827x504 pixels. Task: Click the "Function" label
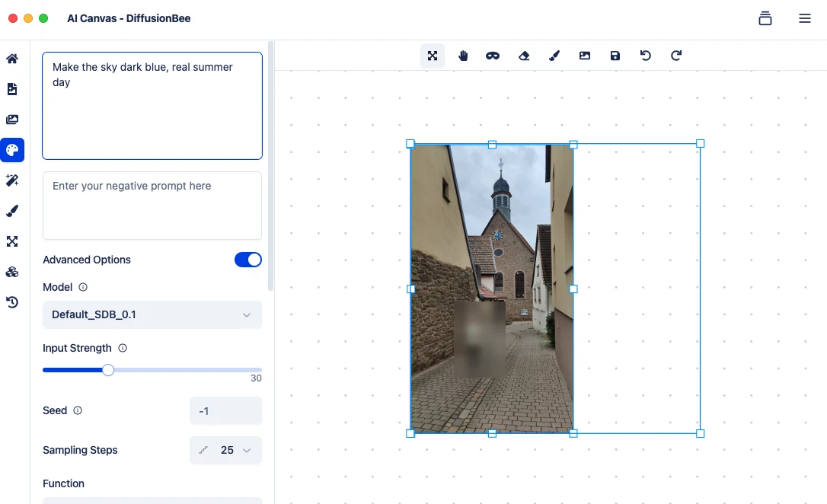(63, 483)
